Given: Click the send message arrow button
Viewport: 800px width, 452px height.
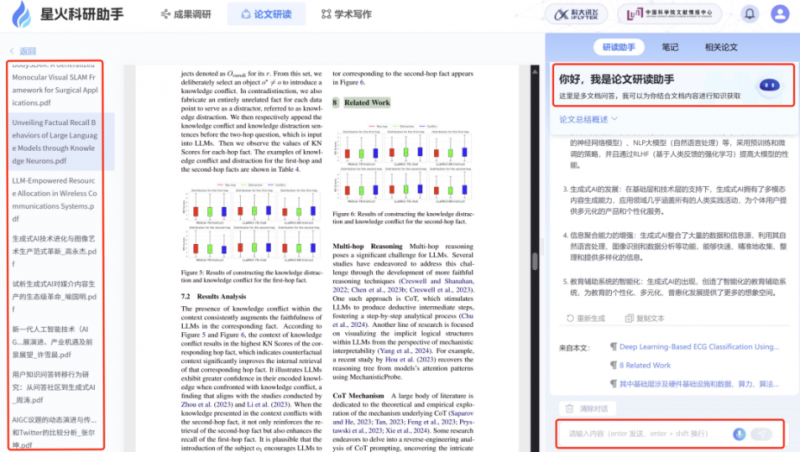Looking at the screenshot, I should (761, 434).
